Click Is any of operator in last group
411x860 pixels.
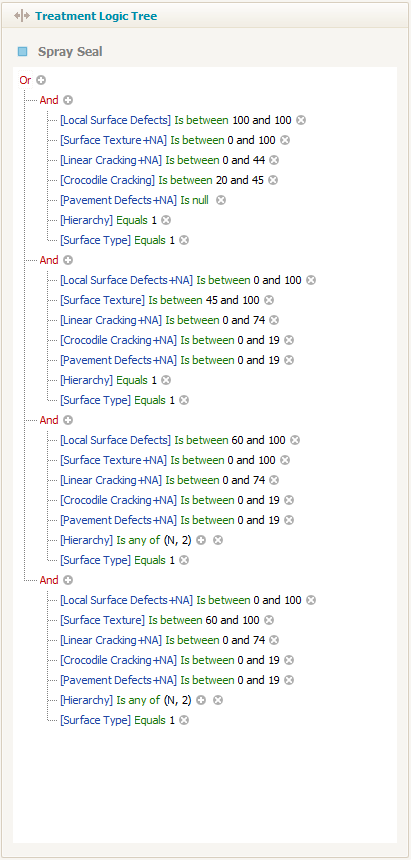[x=138, y=700]
